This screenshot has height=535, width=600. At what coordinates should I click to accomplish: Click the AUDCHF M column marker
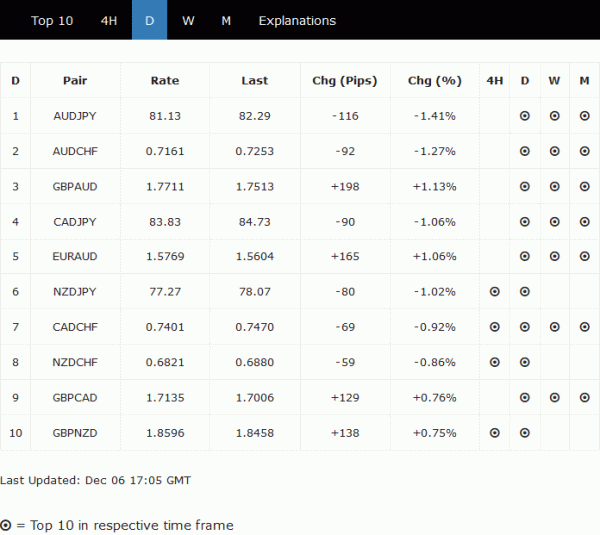pos(584,151)
